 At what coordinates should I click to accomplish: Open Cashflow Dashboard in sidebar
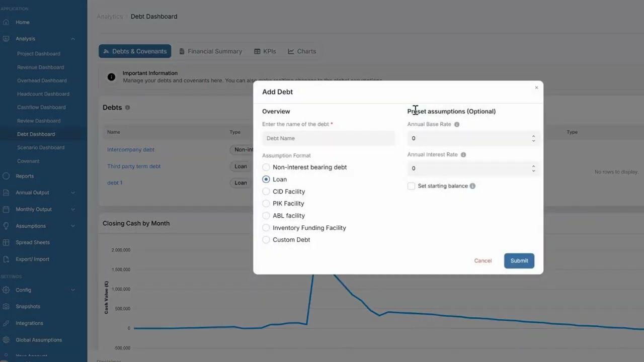click(41, 107)
